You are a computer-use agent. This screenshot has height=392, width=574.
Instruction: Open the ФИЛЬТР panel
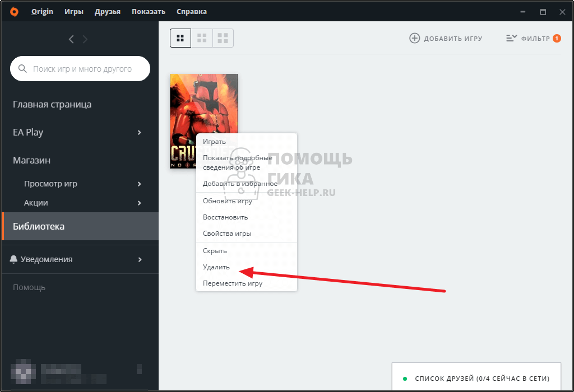click(x=534, y=38)
